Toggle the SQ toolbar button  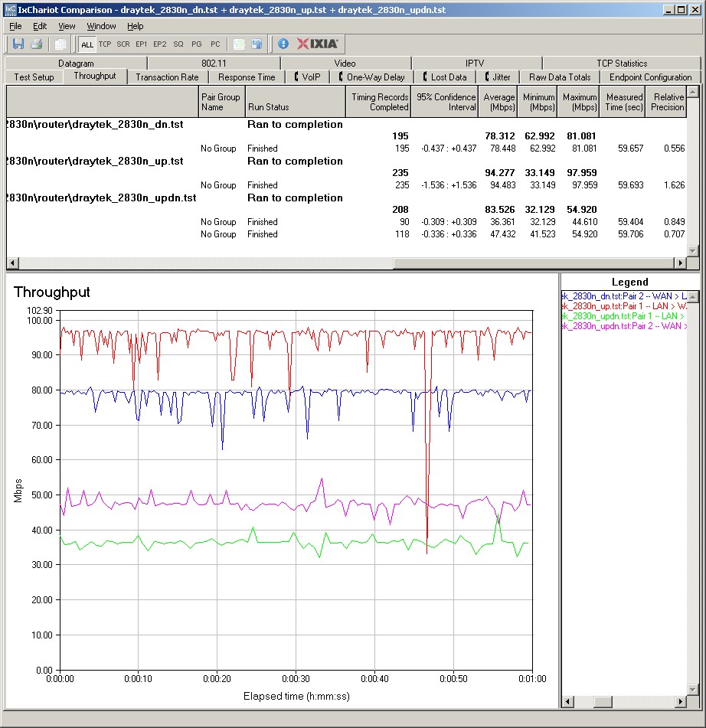coord(178,44)
